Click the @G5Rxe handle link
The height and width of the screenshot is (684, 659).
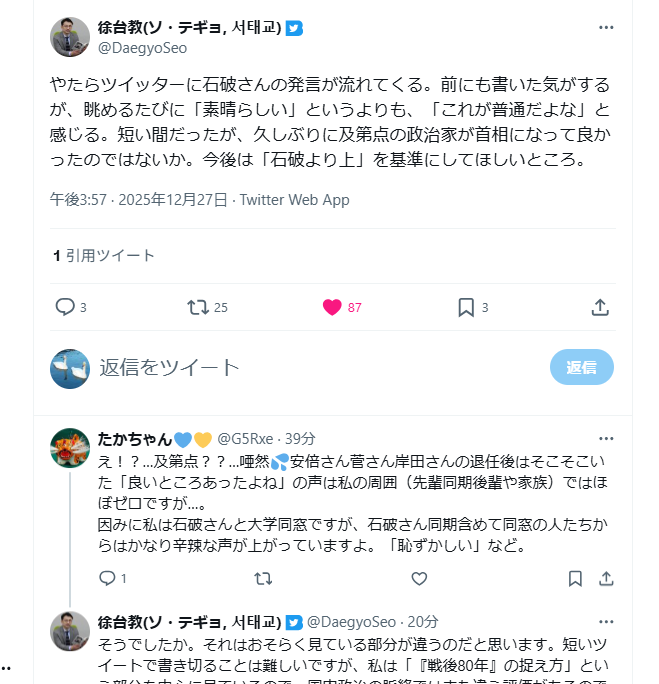coord(244,438)
